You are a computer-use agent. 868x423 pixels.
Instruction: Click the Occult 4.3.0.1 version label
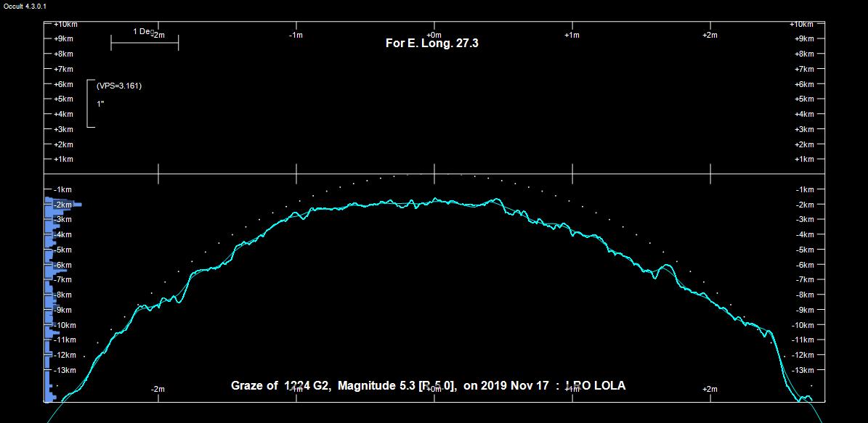pos(25,7)
